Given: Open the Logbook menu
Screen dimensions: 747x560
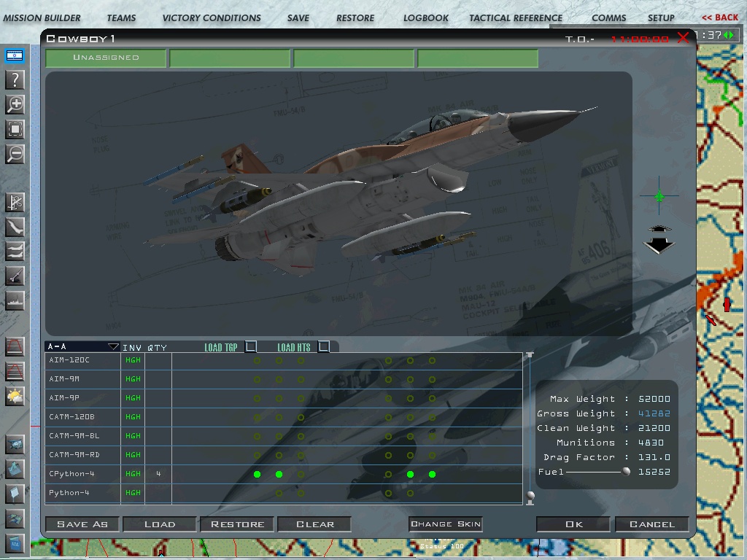Looking at the screenshot, I should [426, 18].
